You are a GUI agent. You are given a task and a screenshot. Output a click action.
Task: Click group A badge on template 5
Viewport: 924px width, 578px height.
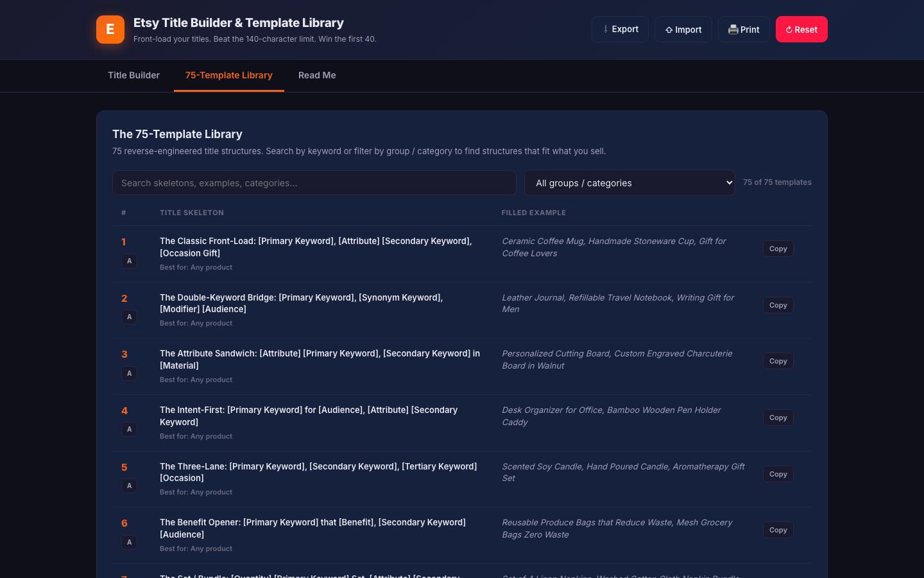[129, 486]
